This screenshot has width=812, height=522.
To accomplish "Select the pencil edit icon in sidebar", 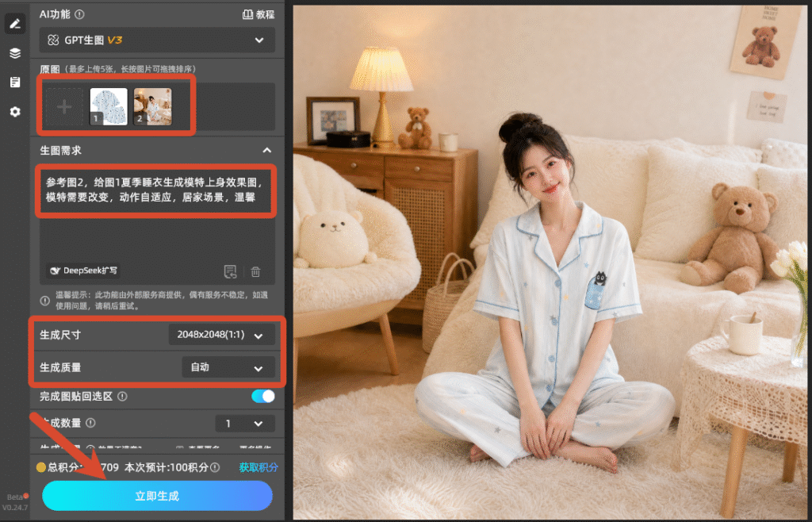I will coord(15,23).
